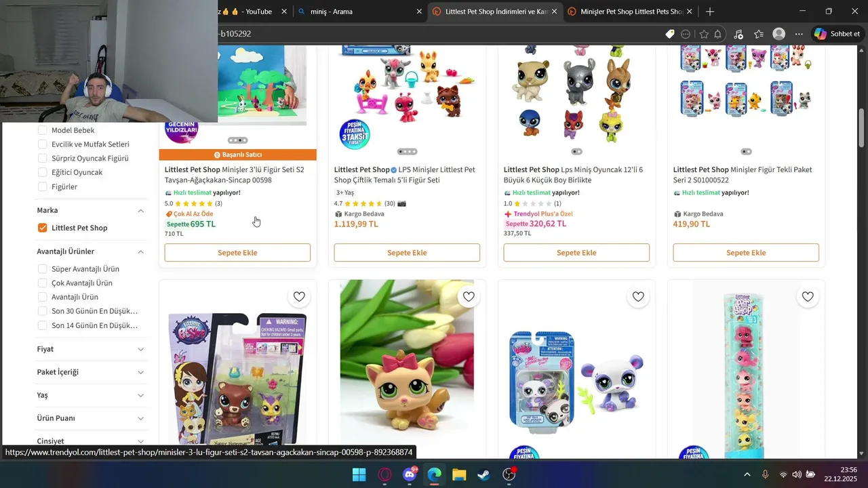Collapse the Marka filter section
This screenshot has width=868, height=488.
click(x=141, y=211)
